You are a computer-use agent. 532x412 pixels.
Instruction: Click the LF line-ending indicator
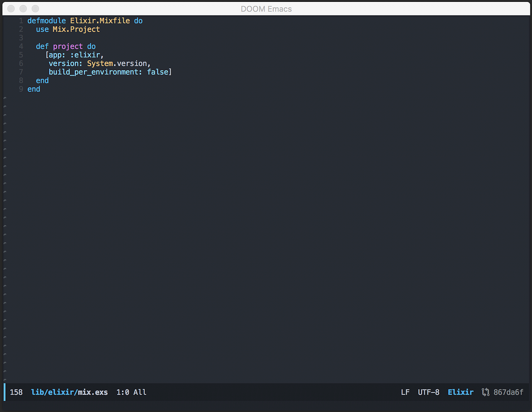[405, 392]
